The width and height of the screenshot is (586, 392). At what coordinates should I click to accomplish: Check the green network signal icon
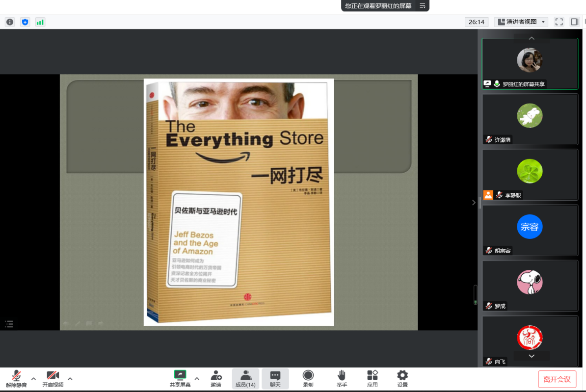(x=40, y=22)
